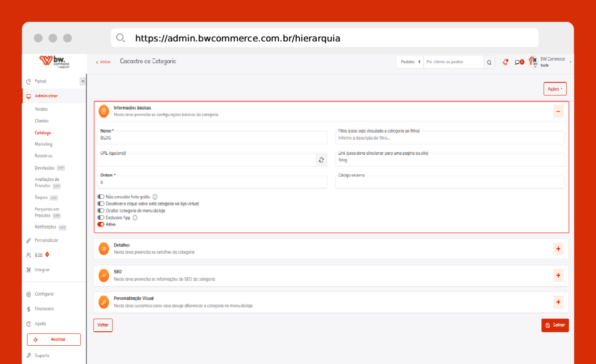Open Marketing in the sidebar
This screenshot has height=364, width=596.
[44, 144]
